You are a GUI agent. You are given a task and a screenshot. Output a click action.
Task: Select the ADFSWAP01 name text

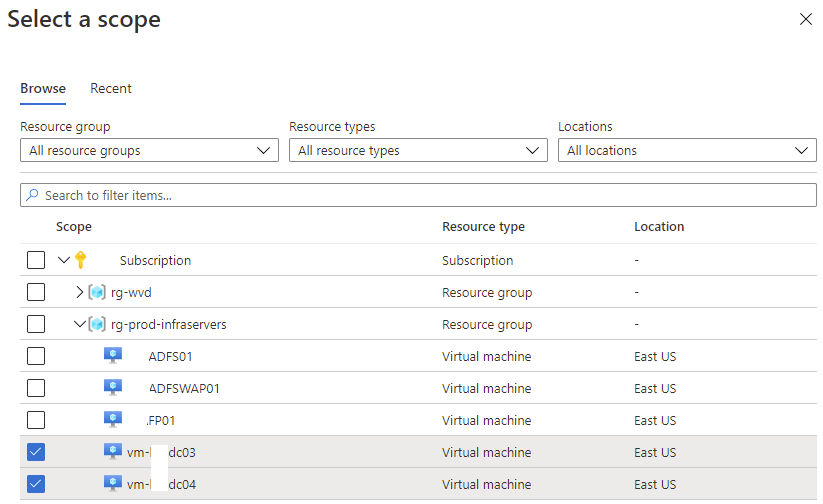(x=184, y=388)
